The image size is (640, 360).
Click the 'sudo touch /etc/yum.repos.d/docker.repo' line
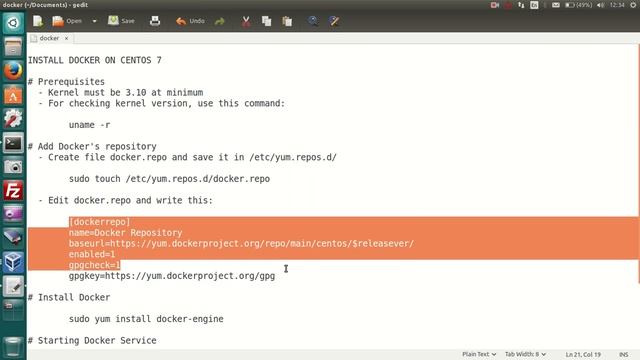click(x=169, y=179)
